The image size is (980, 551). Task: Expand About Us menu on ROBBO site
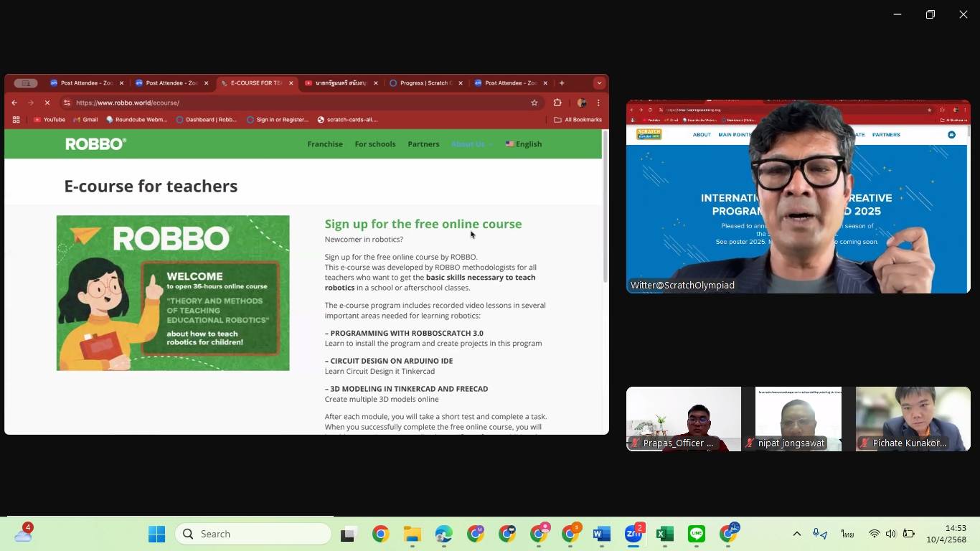(471, 144)
